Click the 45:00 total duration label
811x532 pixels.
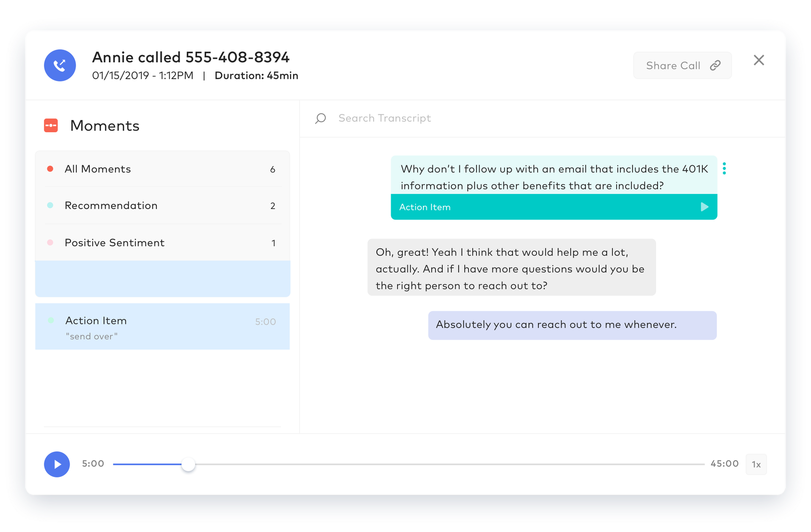point(724,464)
